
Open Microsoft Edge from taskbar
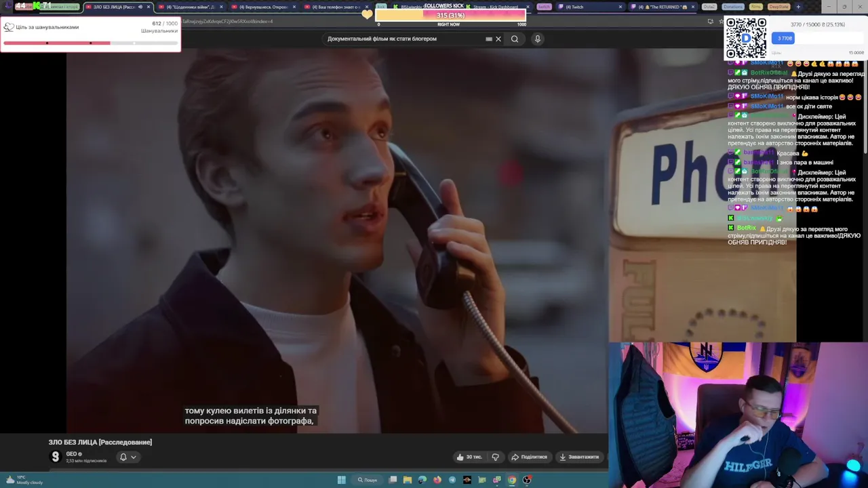pos(422,480)
